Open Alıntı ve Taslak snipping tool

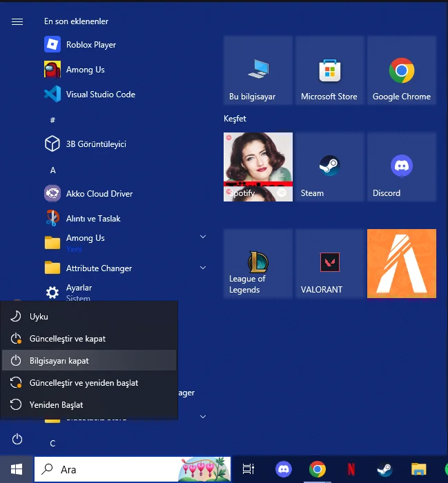tap(82, 219)
